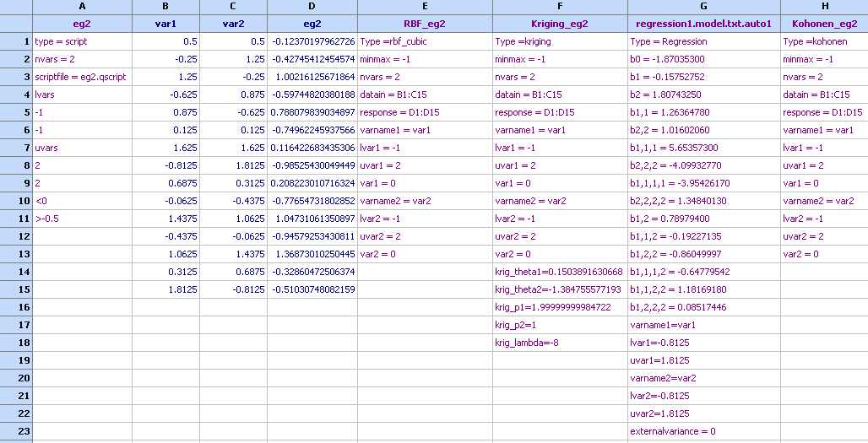868x443 pixels.
Task: Select the Kriging_eg2 column name header
Action: (560, 24)
